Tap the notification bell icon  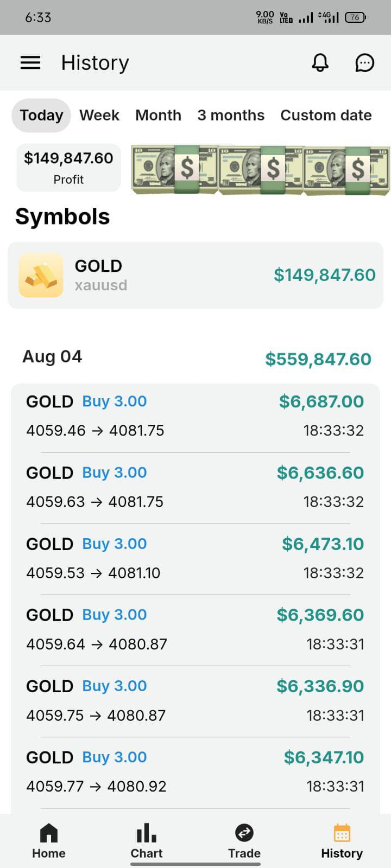320,63
